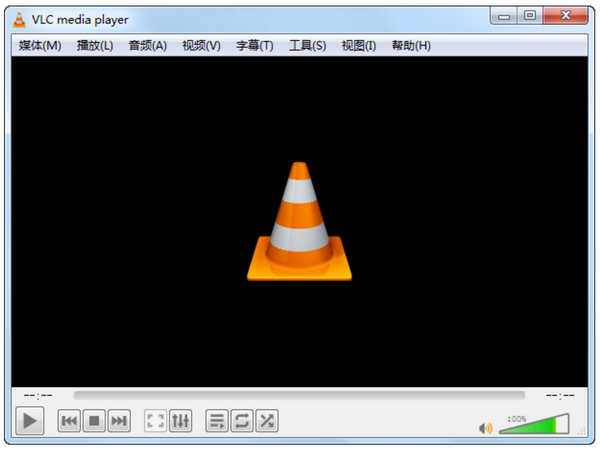
Task: Open the 视图(I) menu
Action: click(359, 46)
